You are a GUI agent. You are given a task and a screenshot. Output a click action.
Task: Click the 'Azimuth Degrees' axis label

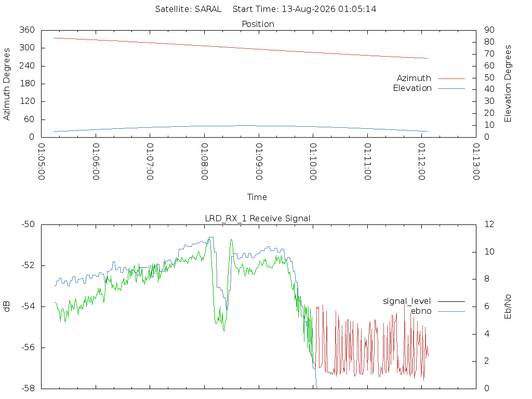coord(6,84)
